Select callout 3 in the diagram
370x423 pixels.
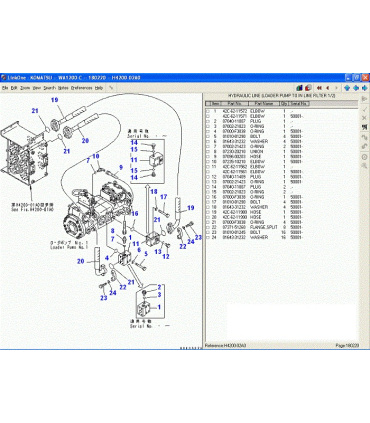tap(159, 295)
